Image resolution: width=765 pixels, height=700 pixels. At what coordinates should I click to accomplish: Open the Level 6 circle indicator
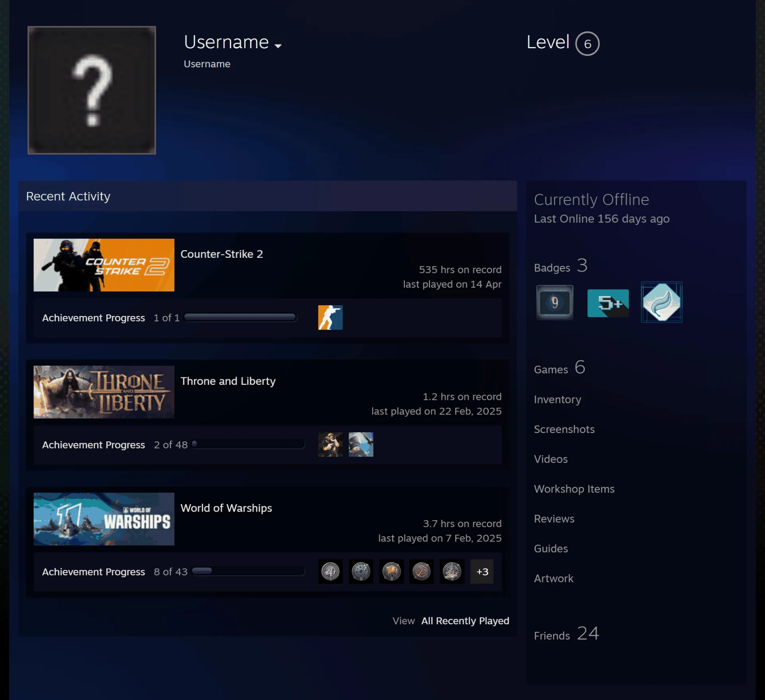click(x=587, y=43)
